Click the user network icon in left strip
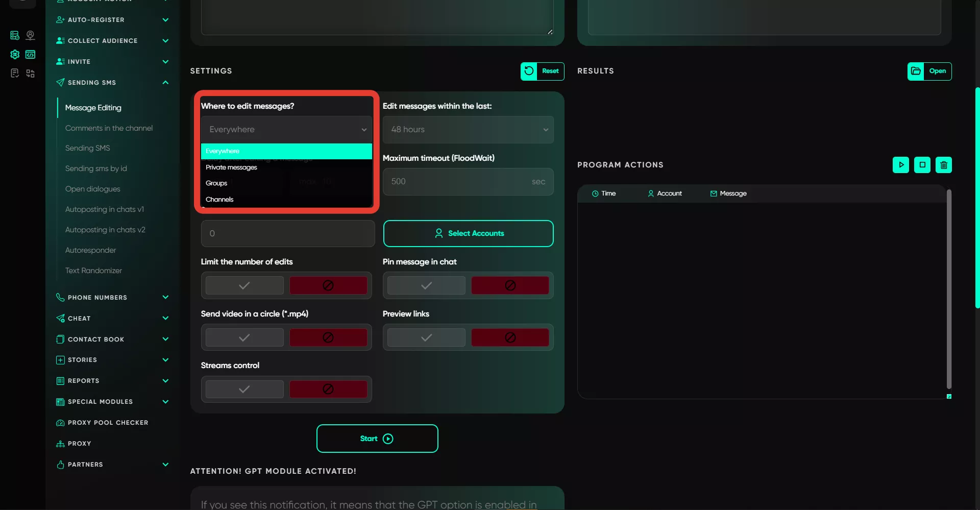The image size is (980, 510). coord(31,35)
